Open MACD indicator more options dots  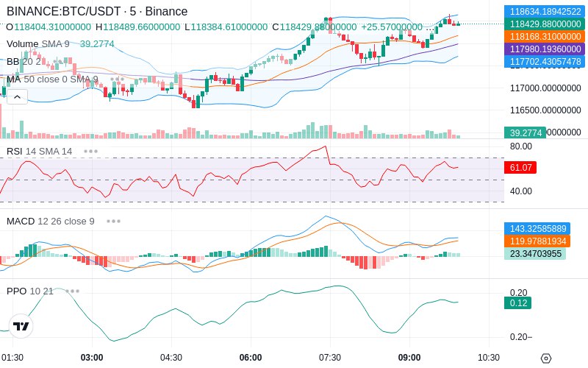click(x=113, y=222)
